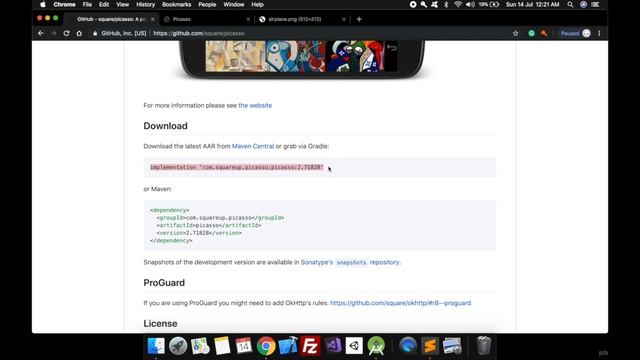
Task: Open Trash from the dock
Action: coord(483,346)
